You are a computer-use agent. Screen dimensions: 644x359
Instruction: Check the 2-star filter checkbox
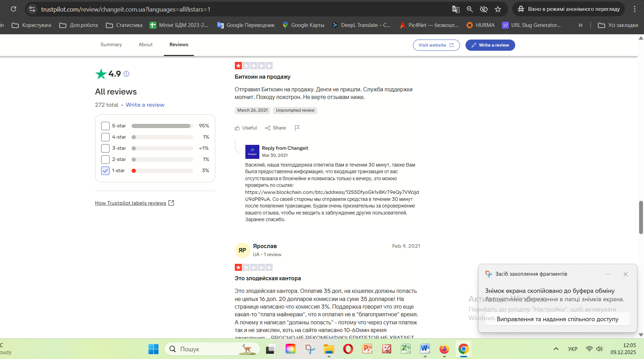point(105,160)
